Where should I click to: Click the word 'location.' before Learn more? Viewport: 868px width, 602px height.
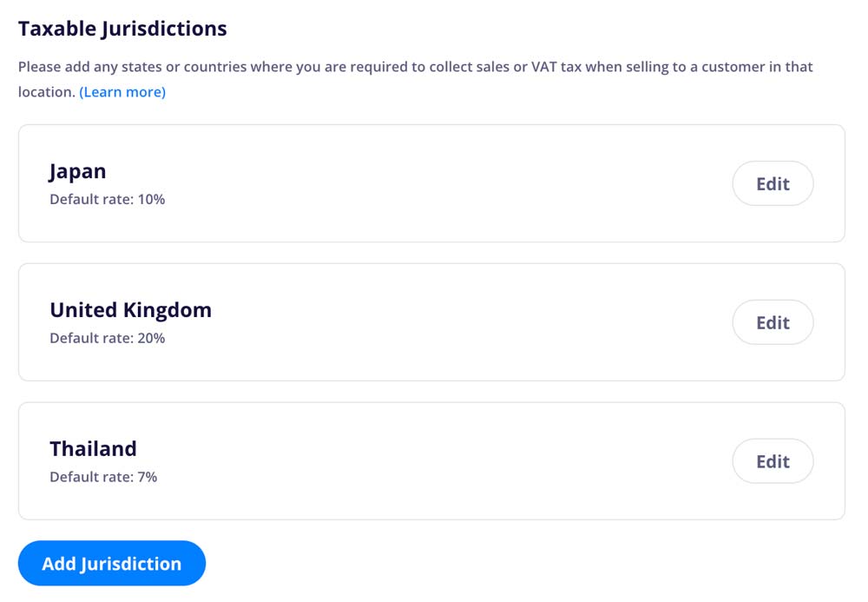click(47, 92)
